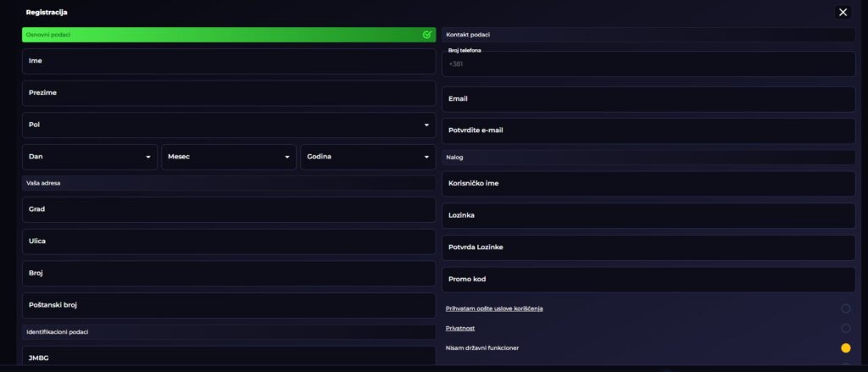Enable the Privatnost radio button

point(845,328)
